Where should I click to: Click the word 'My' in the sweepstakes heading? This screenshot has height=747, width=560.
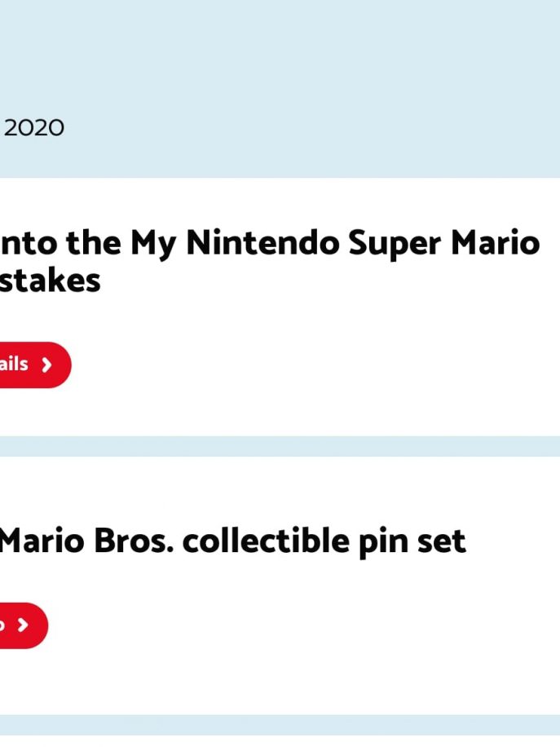pyautogui.click(x=153, y=245)
